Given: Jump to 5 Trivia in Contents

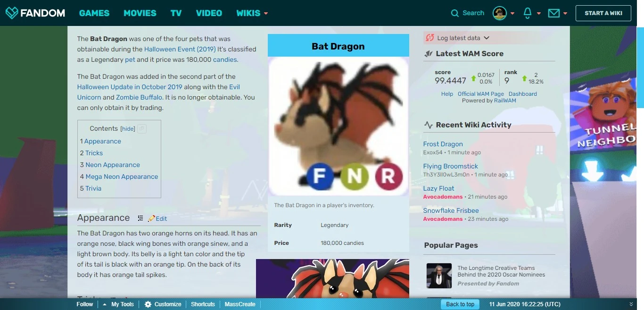Looking at the screenshot, I should (x=91, y=188).
